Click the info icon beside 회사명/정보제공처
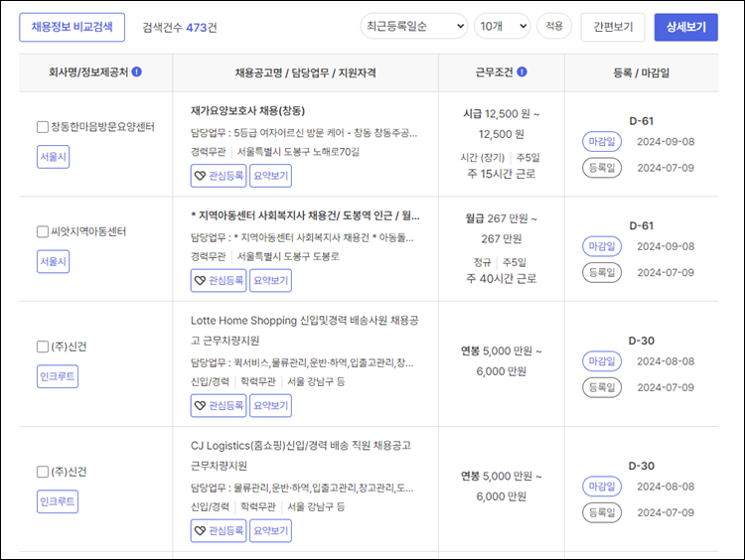 [137, 71]
